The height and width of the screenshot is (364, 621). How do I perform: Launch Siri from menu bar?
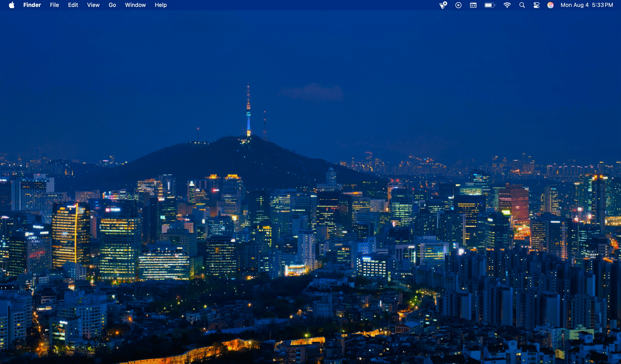pyautogui.click(x=550, y=5)
